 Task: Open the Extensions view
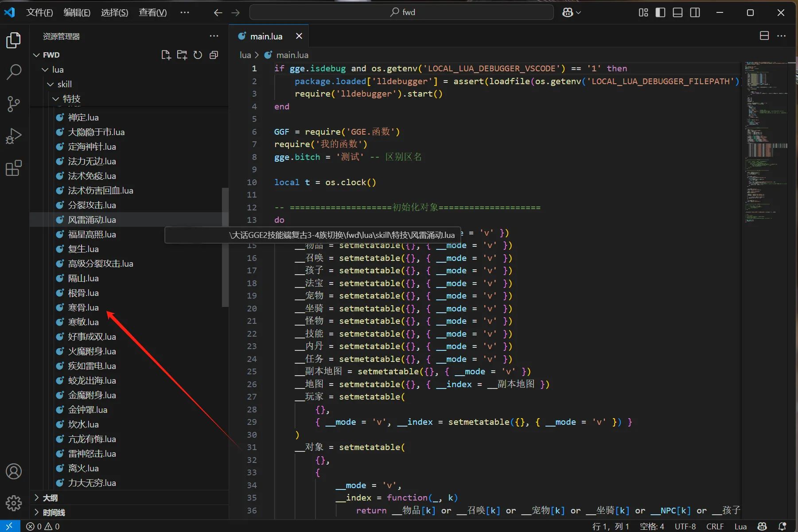(14, 168)
